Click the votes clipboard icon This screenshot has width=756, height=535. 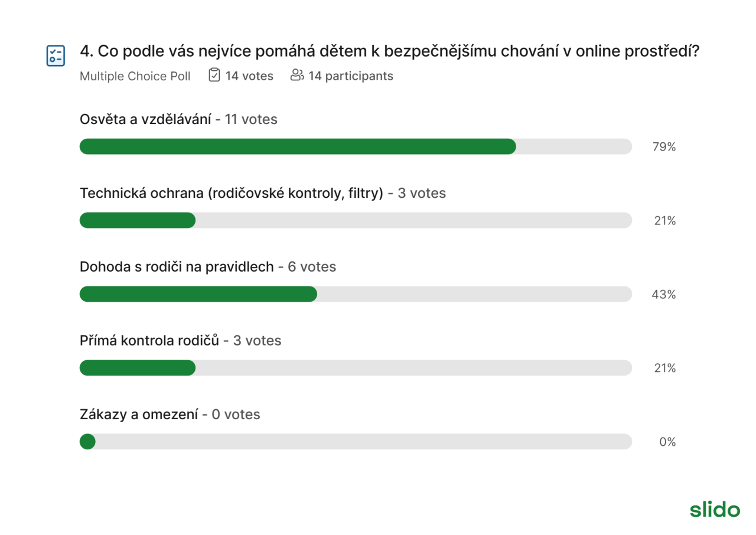click(x=214, y=75)
